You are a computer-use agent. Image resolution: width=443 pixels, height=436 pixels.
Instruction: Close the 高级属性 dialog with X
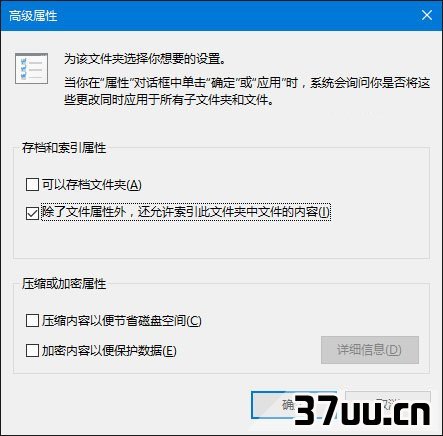click(x=427, y=15)
